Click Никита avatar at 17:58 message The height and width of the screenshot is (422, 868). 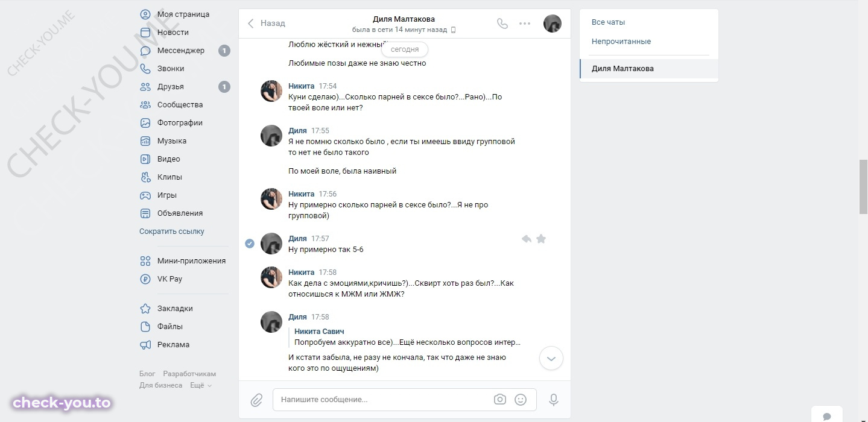[x=271, y=277]
